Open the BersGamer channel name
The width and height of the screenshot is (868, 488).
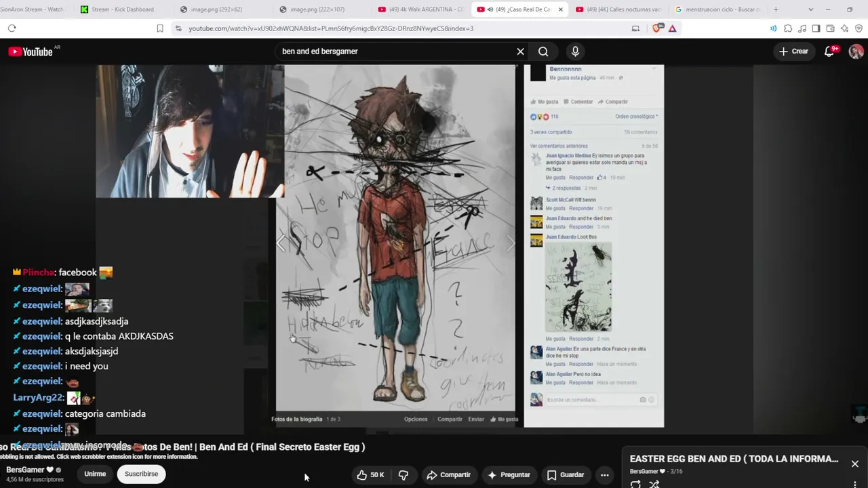tap(26, 470)
